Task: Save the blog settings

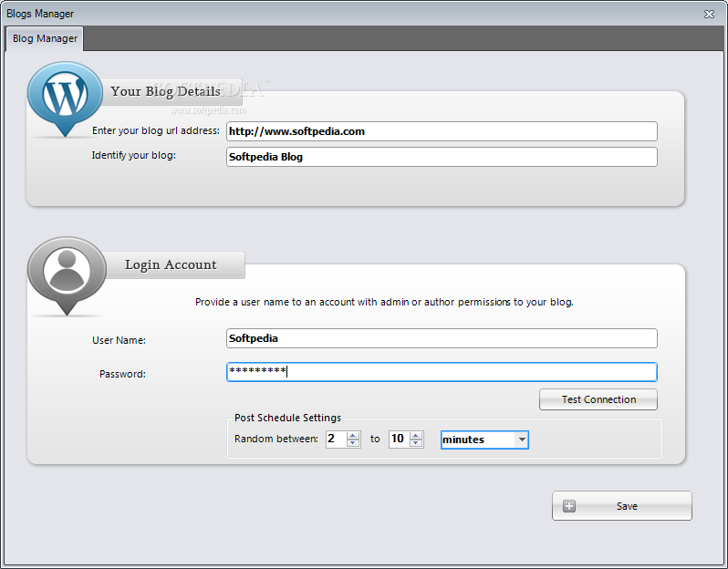Action: tap(621, 506)
